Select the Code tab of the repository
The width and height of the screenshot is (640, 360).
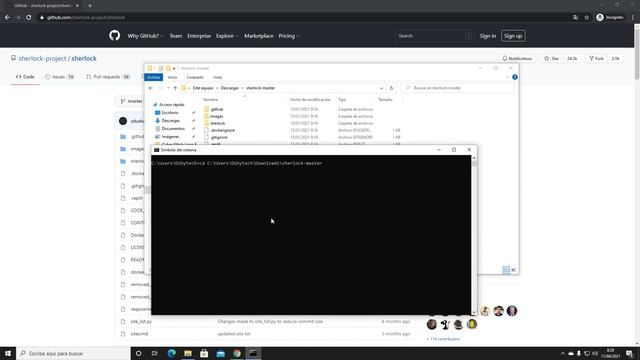coord(25,77)
